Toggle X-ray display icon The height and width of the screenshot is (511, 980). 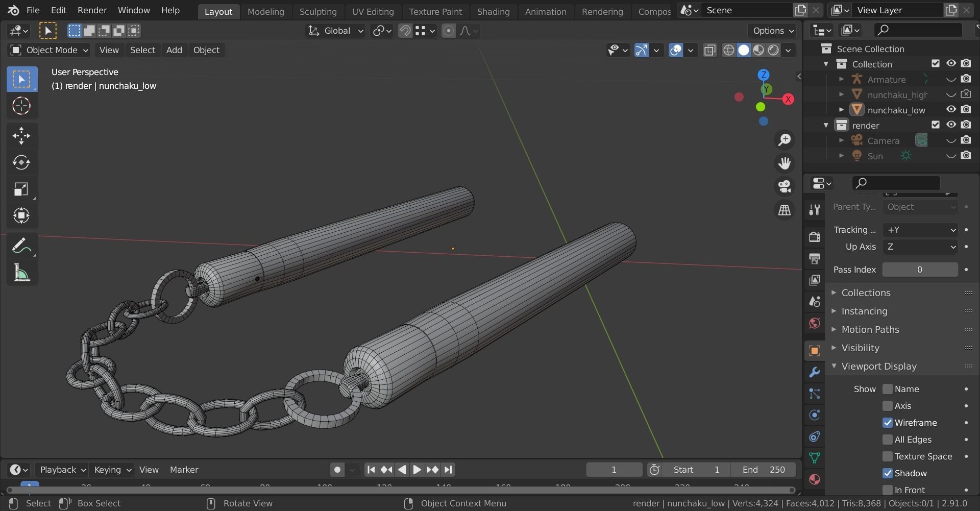709,50
